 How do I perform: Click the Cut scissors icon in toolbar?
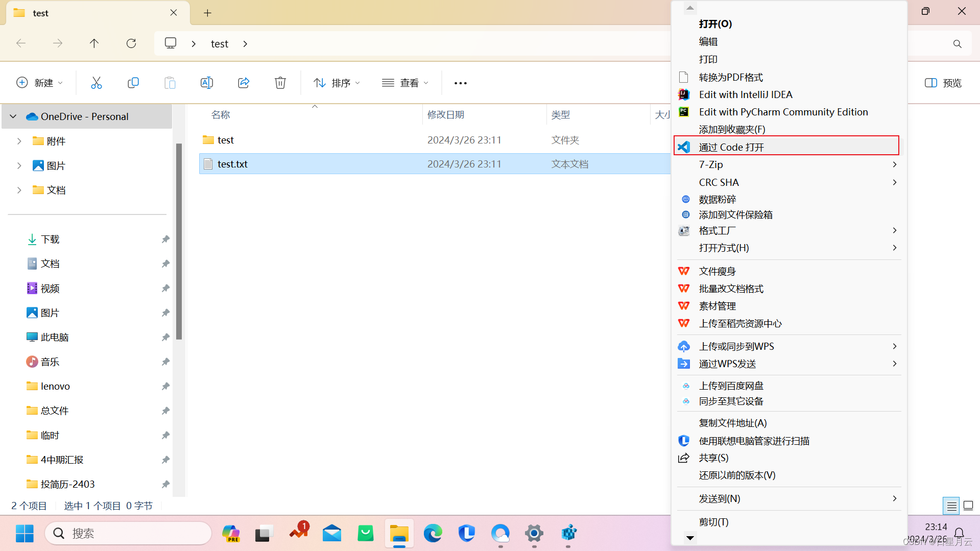[x=97, y=82]
